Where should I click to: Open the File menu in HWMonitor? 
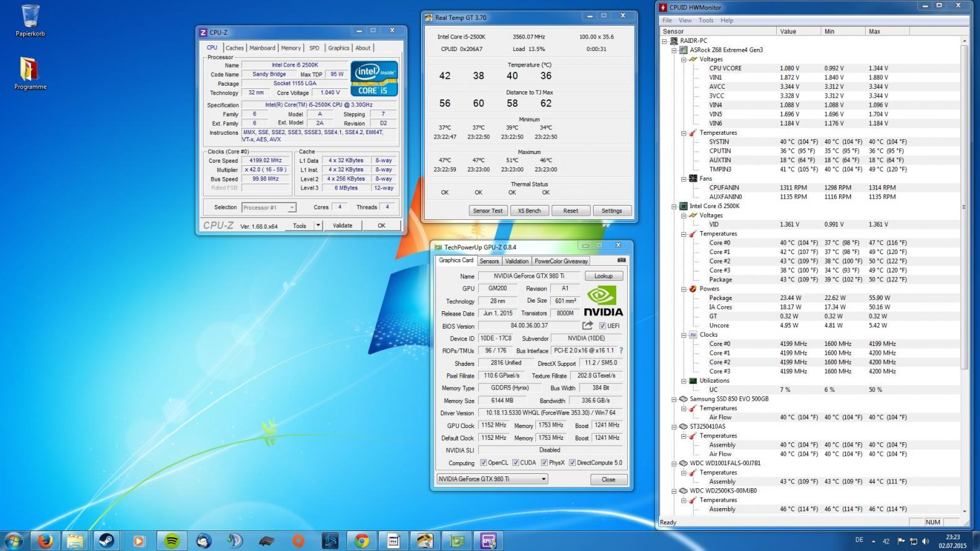tap(667, 20)
